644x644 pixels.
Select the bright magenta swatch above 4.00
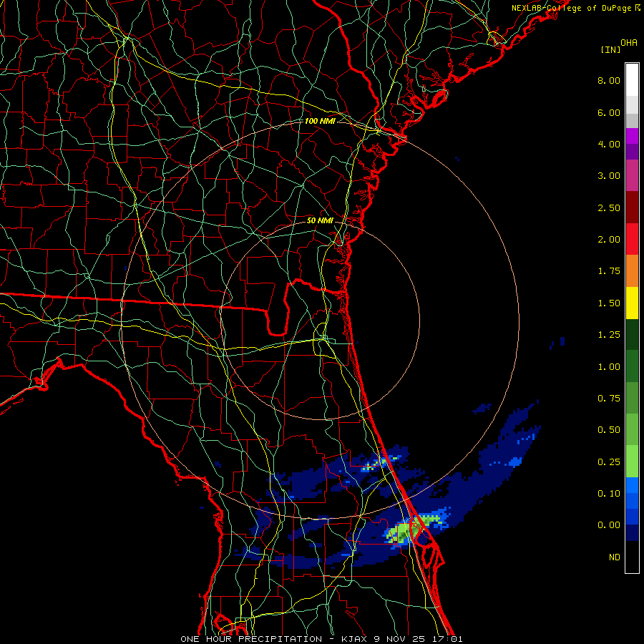tap(632, 136)
